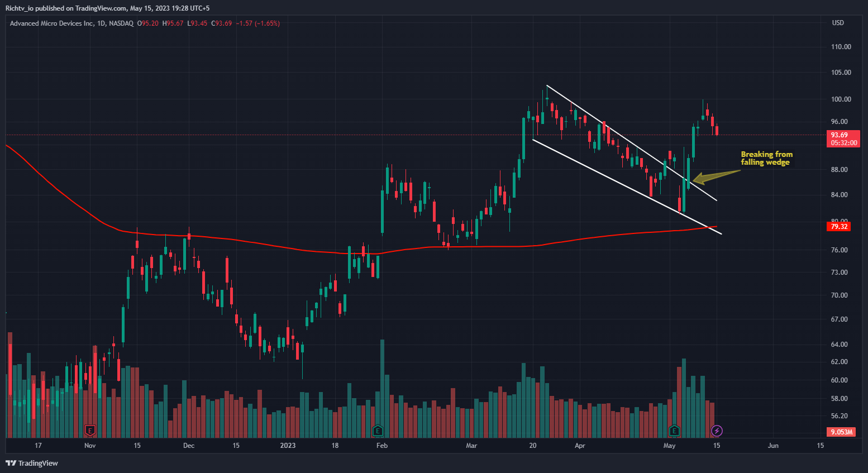This screenshot has width=868, height=473.
Task: Click the 15 date label between May and Jun
Action: point(717,446)
